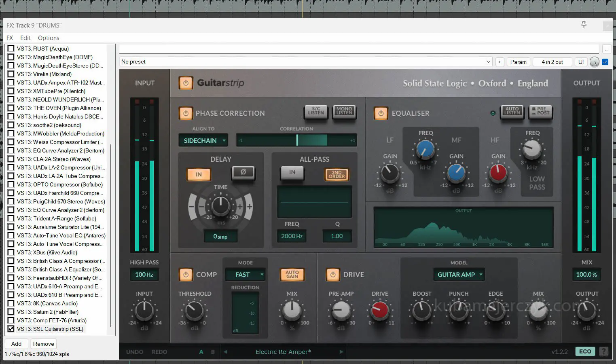Image resolution: width=616 pixels, height=364 pixels.
Task: Toggle Auto Gain in the Comp section
Action: tap(292, 275)
